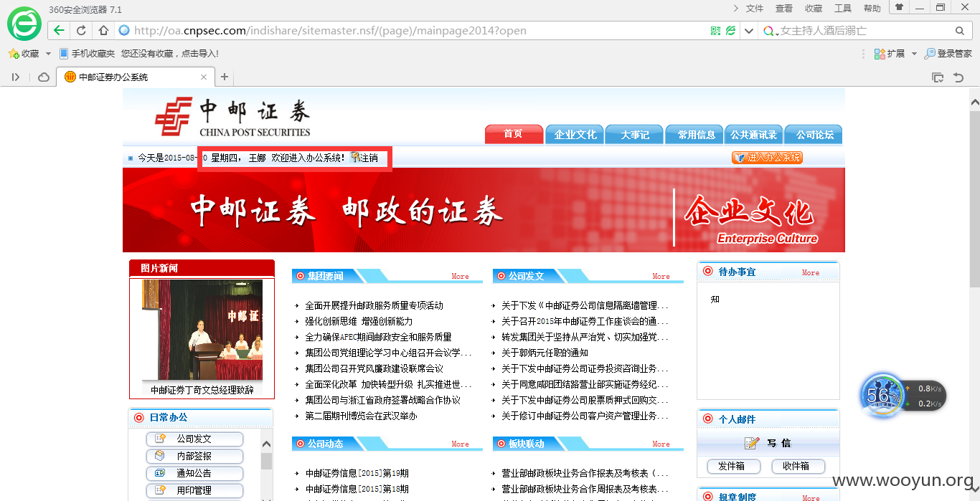Viewport: 980px width, 501px height.
Task: Open a new tab with plus button
Action: click(x=224, y=77)
